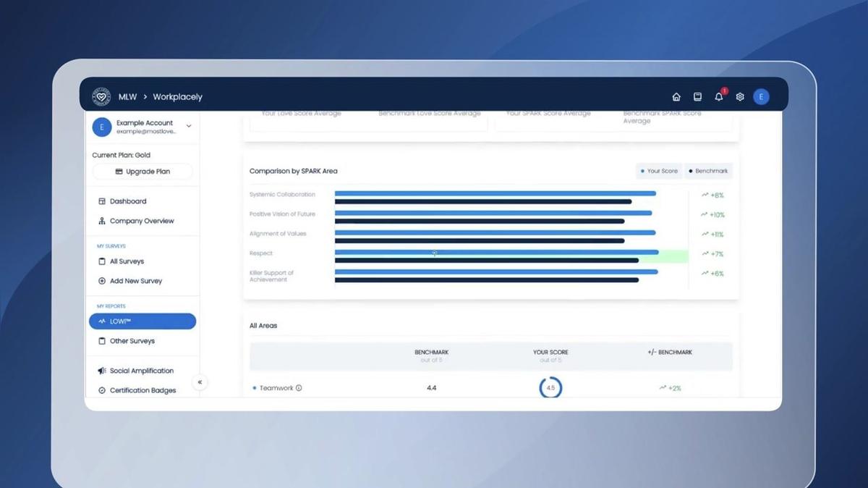Select the LOWI report menu item
Screen dimensions: 868x488
click(x=142, y=321)
